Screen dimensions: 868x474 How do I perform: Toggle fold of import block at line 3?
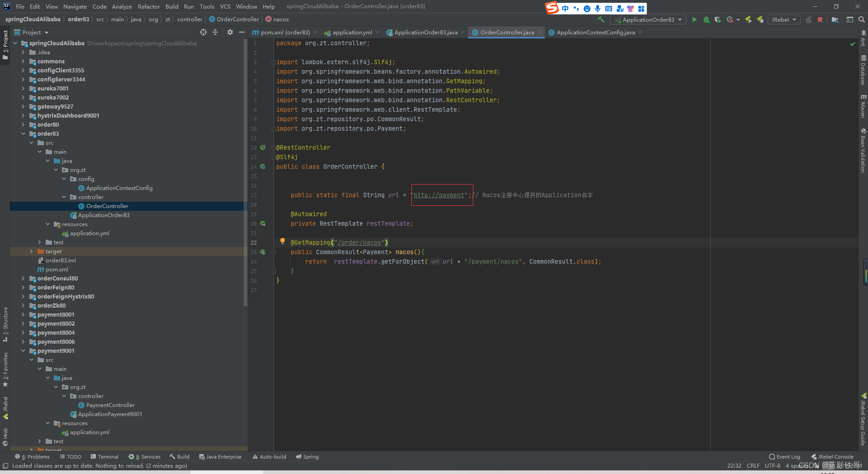click(274, 62)
